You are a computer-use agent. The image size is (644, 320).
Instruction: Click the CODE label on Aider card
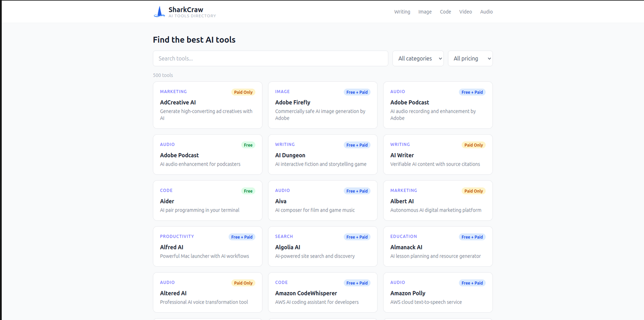pos(166,190)
